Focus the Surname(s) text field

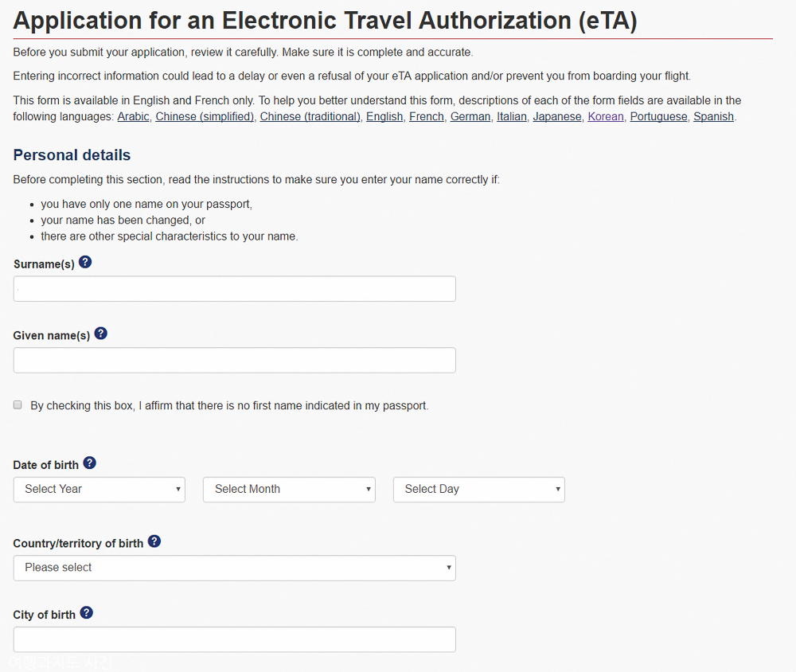(x=235, y=289)
